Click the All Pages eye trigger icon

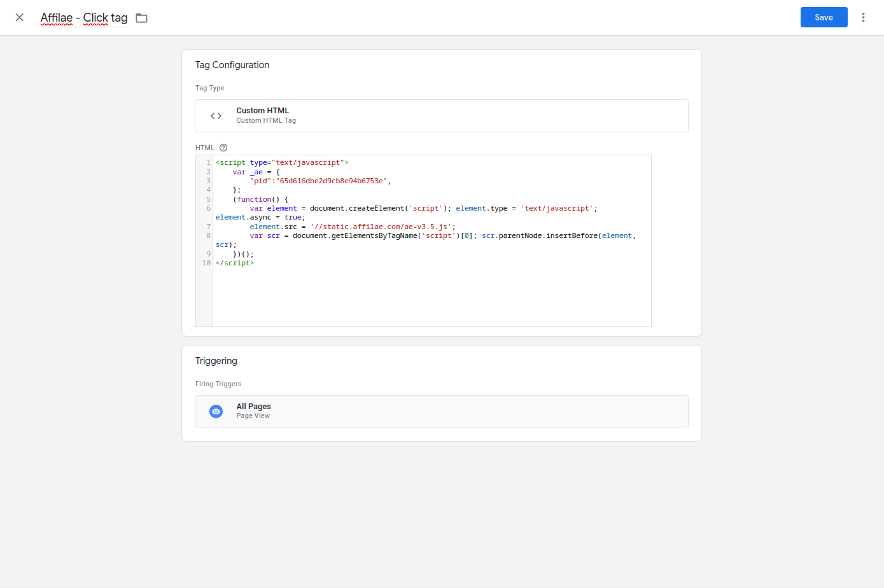click(216, 412)
